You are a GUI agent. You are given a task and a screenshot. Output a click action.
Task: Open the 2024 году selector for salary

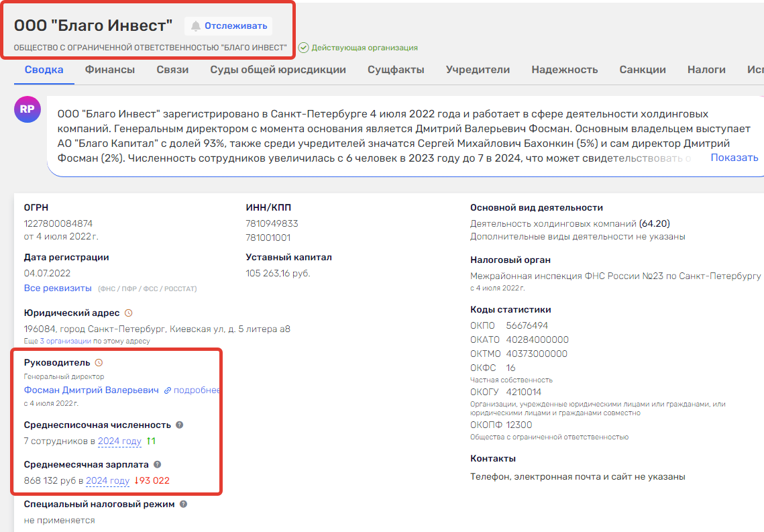107,481
